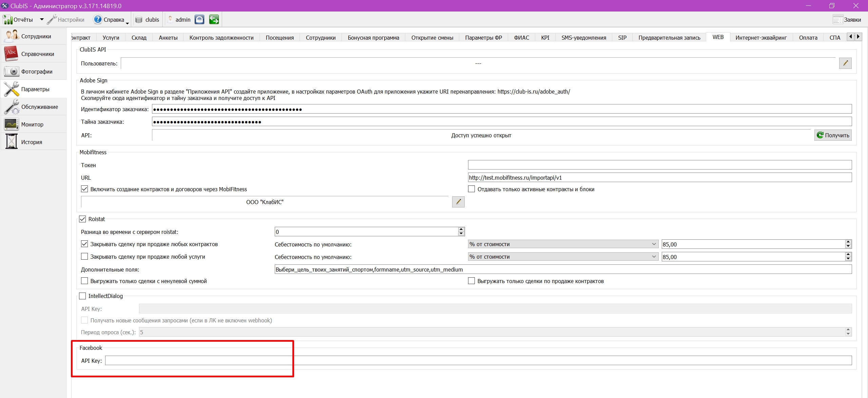Expand the Отчёты dropdown arrow
The image size is (868, 398).
coord(42,20)
